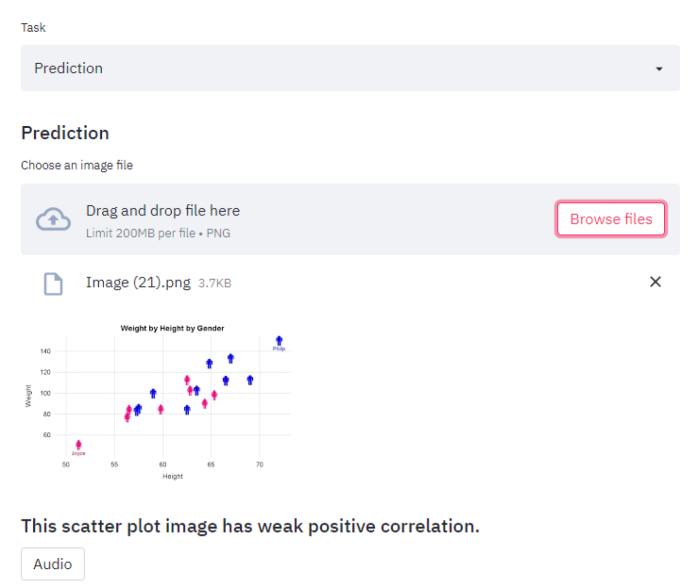Viewport: 700px width, 588px height.
Task: Click the plot title Weight by Height by Gender
Action: [x=172, y=328]
